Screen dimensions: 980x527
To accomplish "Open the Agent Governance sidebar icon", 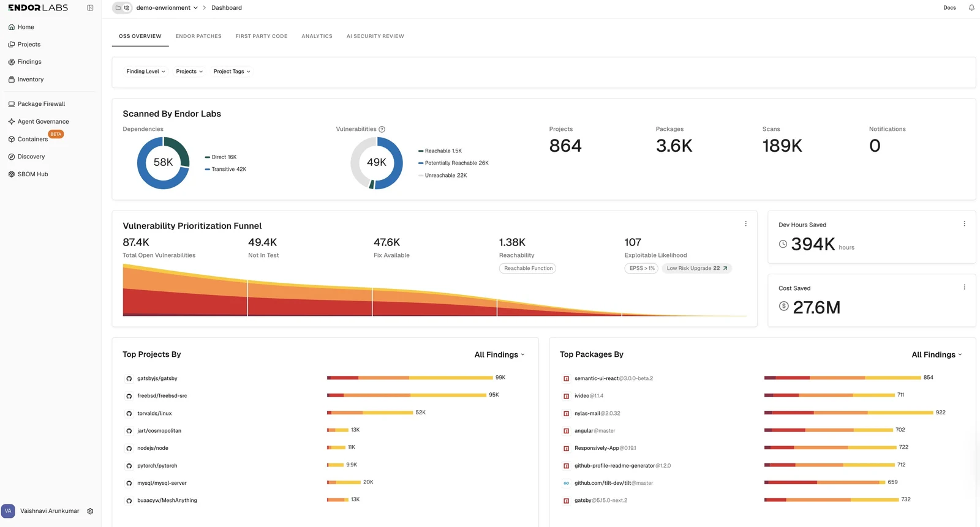I will (x=12, y=122).
